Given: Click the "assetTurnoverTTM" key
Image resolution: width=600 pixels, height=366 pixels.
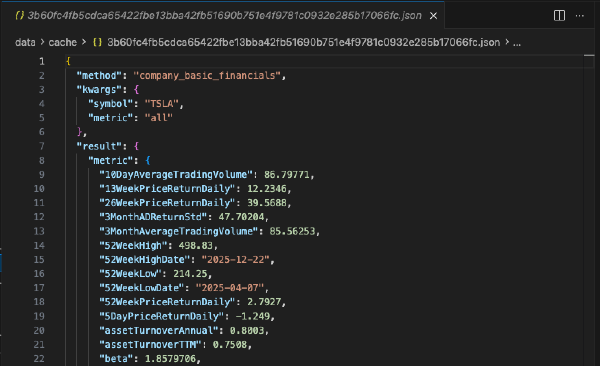Looking at the screenshot, I should pyautogui.click(x=150, y=345).
